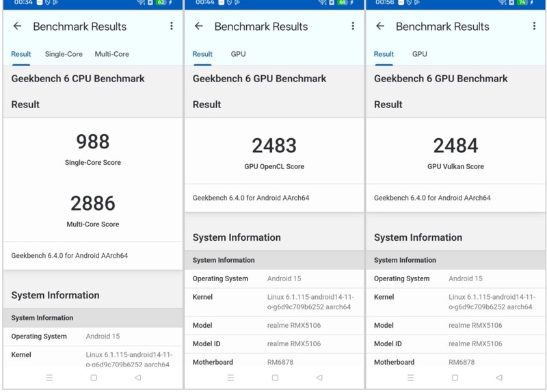
Task: Tap battery indicator showing 62 percent
Action: (x=161, y=3)
